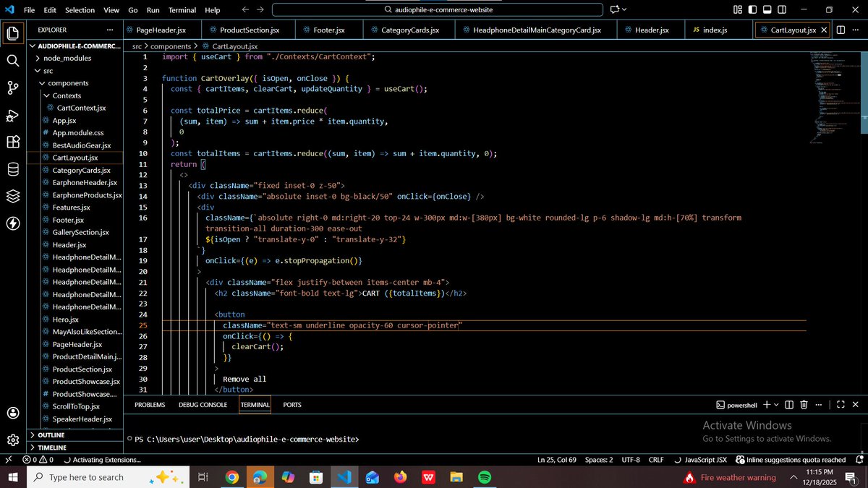This screenshot has width=868, height=488.
Task: Open the Selection menu
Action: tap(80, 10)
